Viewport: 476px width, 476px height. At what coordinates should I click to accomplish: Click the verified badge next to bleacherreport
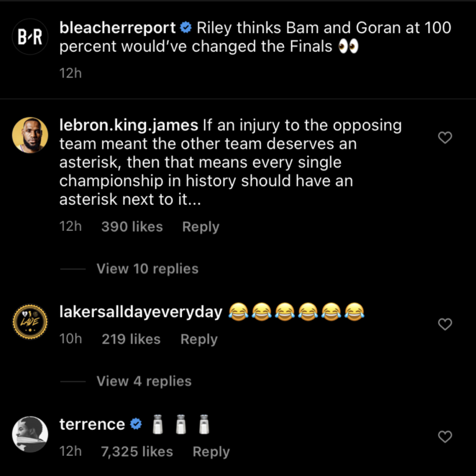185,28
